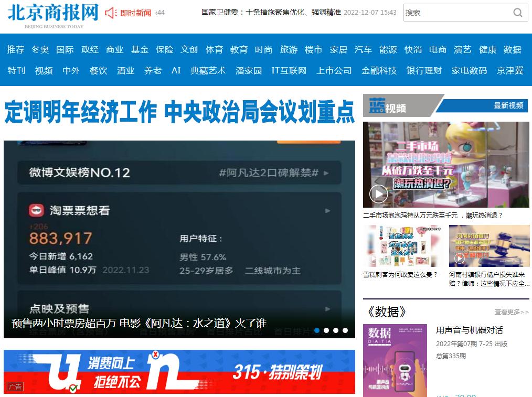Select the 家居 nav item

coord(338,49)
